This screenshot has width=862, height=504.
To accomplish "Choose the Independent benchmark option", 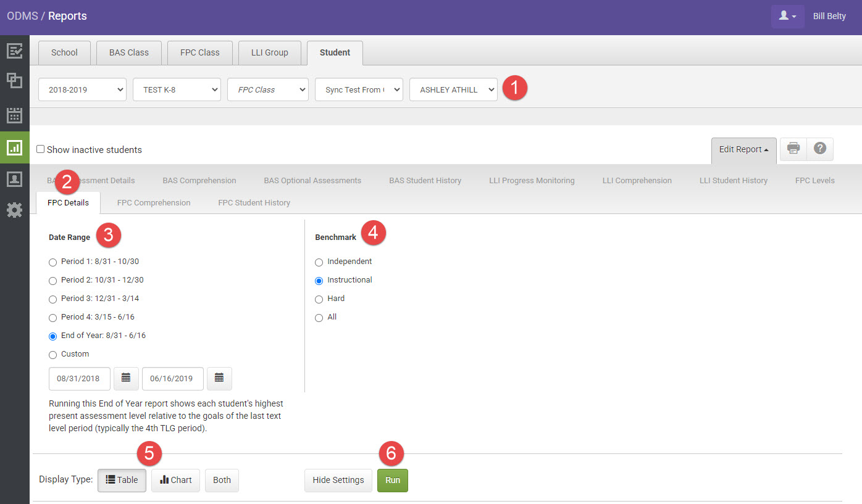I will click(319, 262).
